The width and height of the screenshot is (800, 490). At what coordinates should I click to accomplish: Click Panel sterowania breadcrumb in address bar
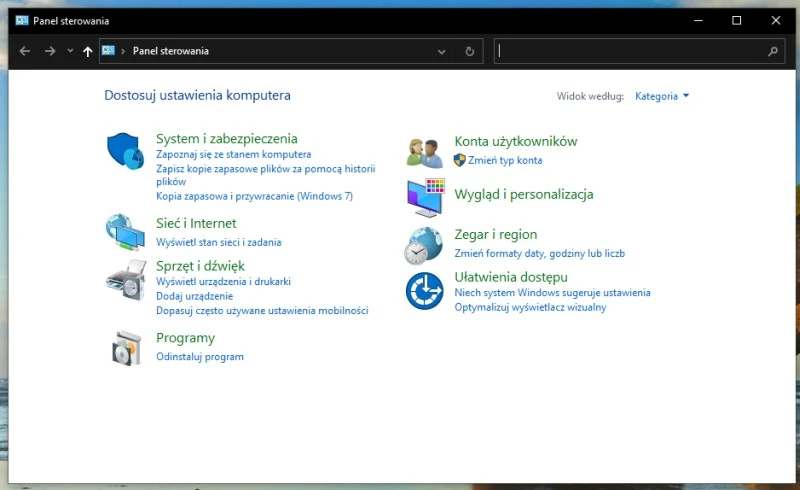171,51
